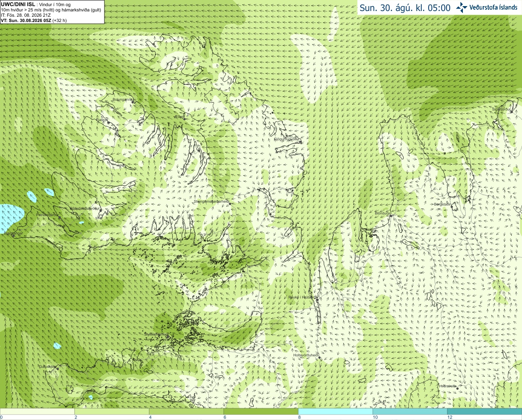Screen dimensions: 522x420
Task: Select the Hveravellir station point
Action: tap(457, 389)
